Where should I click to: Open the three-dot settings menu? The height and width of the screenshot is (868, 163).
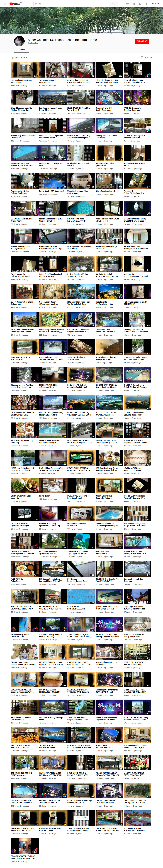tap(147, 4)
